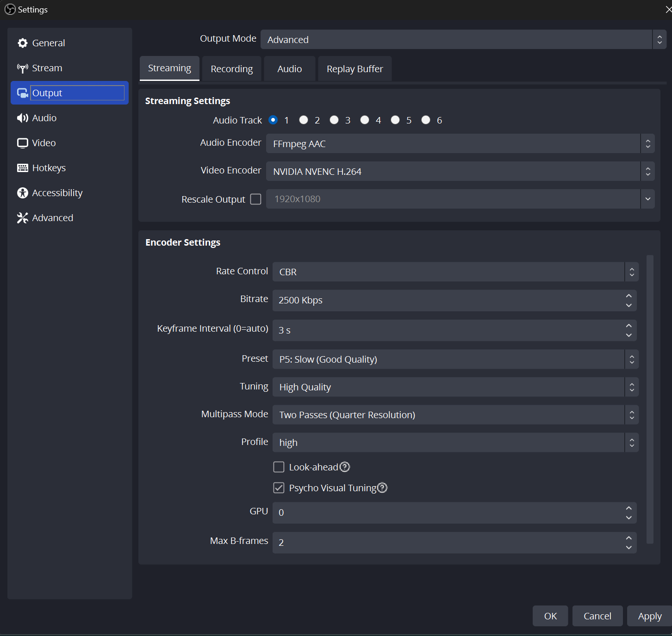Image resolution: width=672 pixels, height=636 pixels.
Task: Open the Video Encoder dropdown
Action: coord(460,171)
